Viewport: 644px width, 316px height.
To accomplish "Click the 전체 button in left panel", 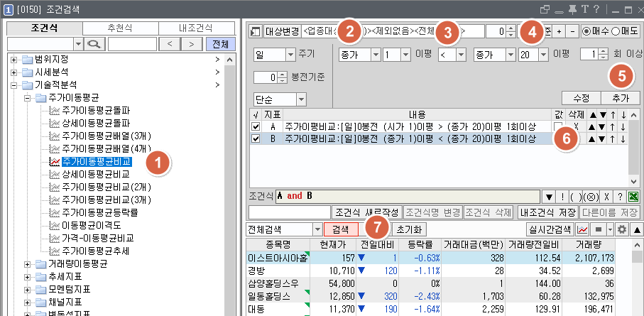I will (220, 44).
